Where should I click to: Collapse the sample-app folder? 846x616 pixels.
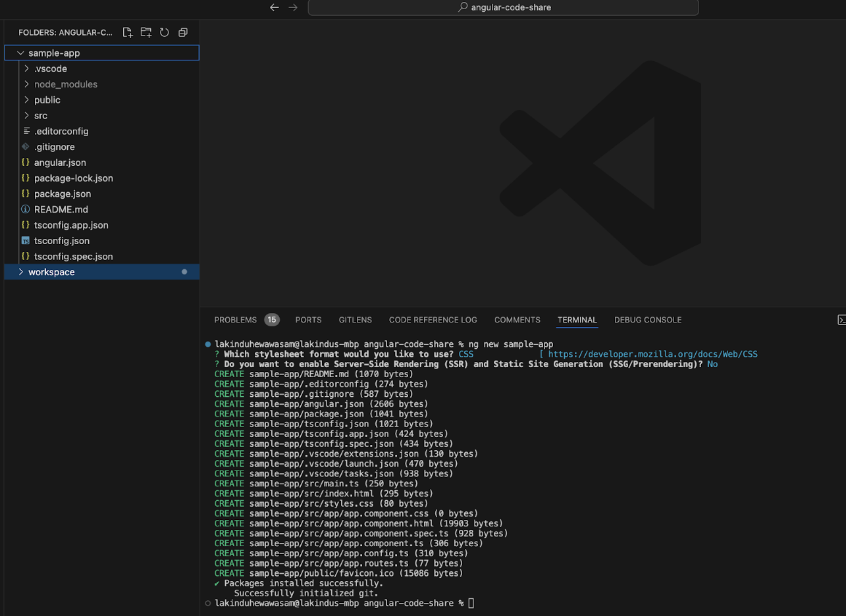[x=54, y=53]
